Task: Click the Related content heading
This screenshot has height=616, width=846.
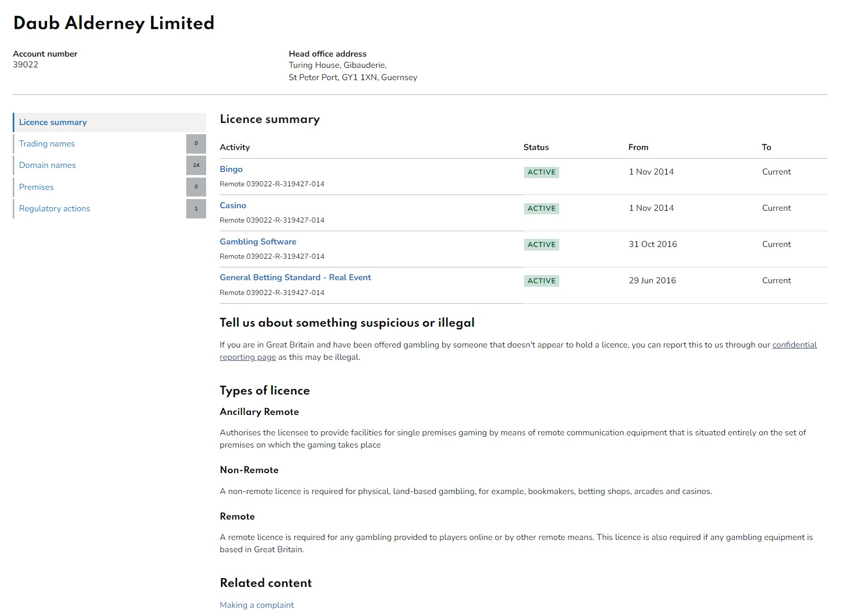Action: (266, 583)
